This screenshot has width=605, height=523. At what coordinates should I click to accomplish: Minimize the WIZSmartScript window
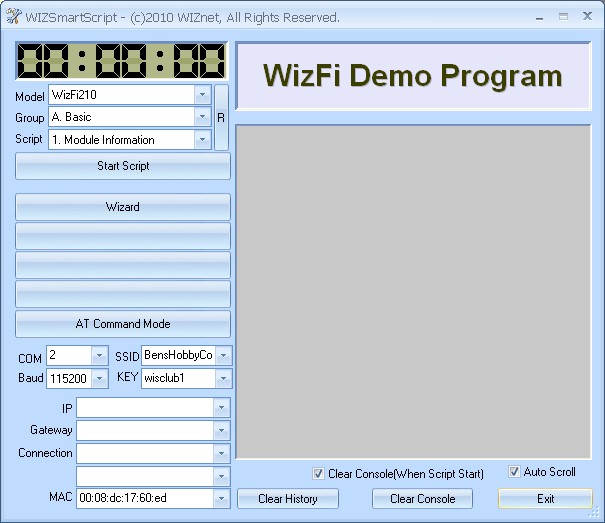click(x=539, y=17)
